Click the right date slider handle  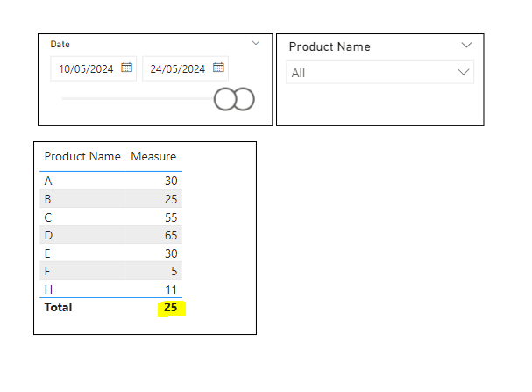[244, 99]
